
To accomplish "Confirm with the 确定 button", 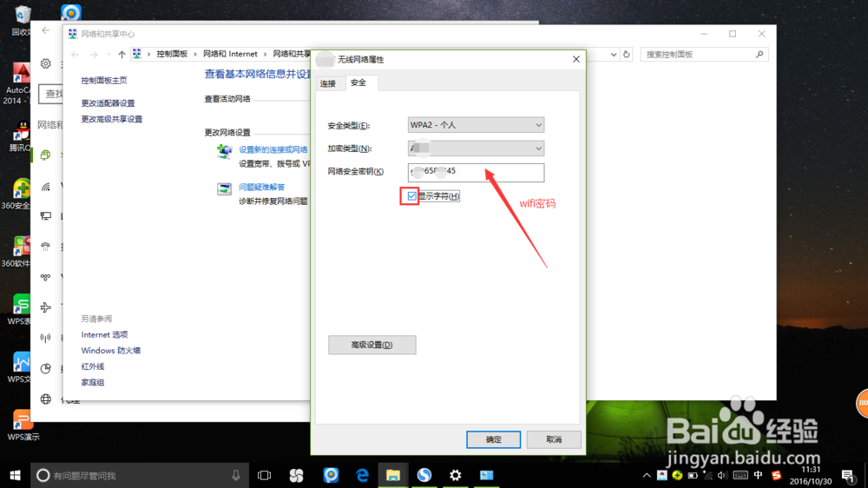I will pos(493,439).
